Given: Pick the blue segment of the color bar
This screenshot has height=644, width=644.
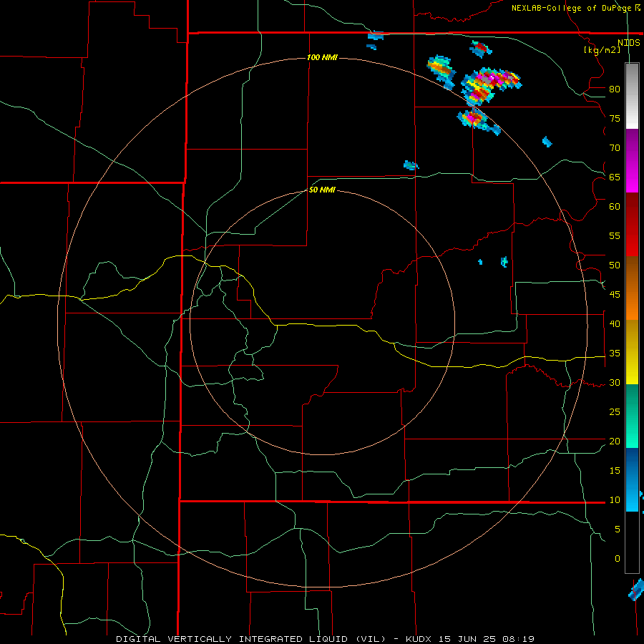Looking at the screenshot, I should (632, 479).
